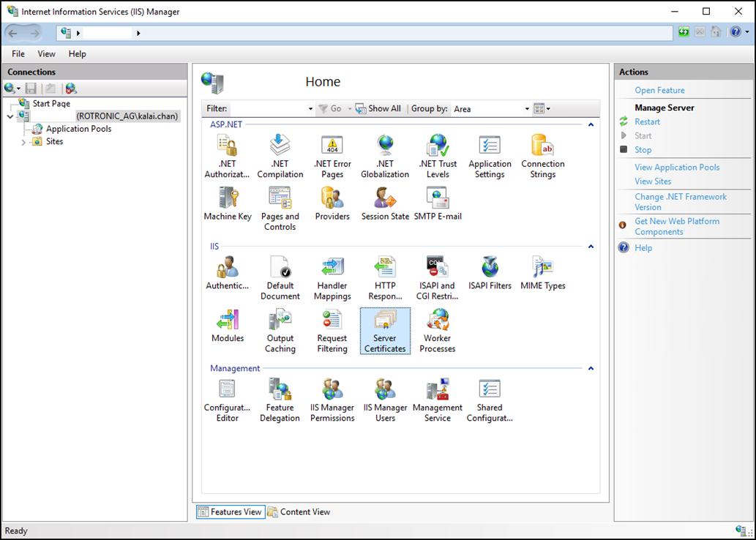The height and width of the screenshot is (540, 756).
Task: Open the .NET Authorization Rules feature
Action: 227,156
